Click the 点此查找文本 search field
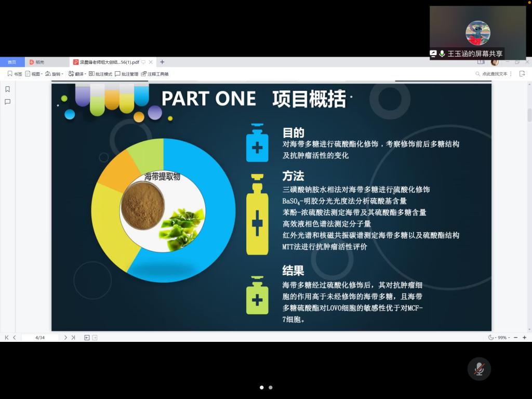The height and width of the screenshot is (399, 532). pyautogui.click(x=494, y=74)
